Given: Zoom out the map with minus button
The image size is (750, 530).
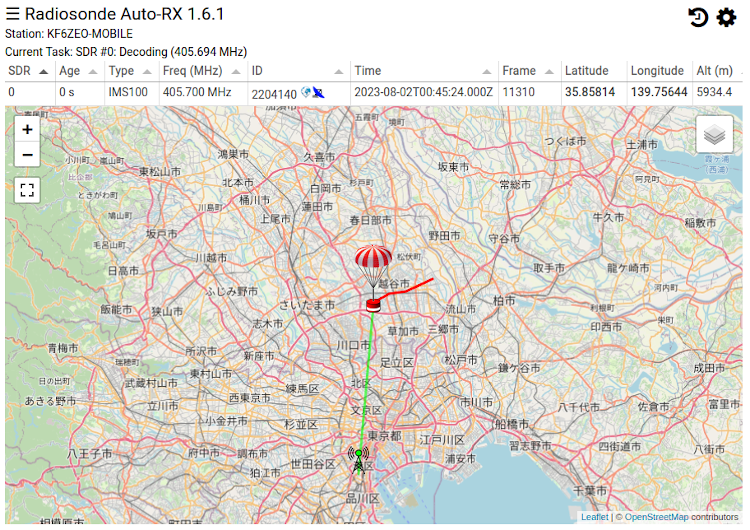Looking at the screenshot, I should point(27,155).
